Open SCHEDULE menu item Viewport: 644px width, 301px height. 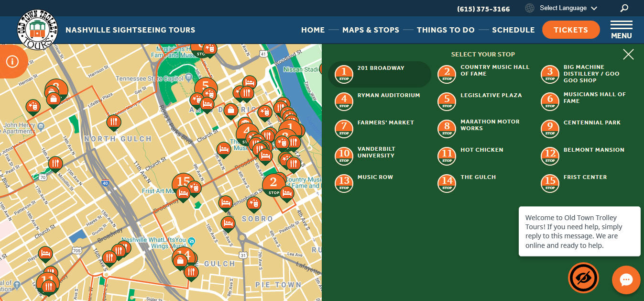click(513, 30)
